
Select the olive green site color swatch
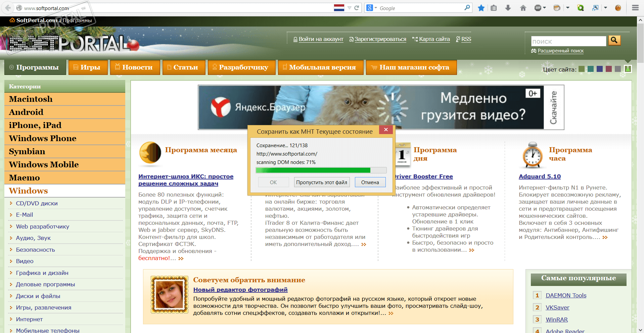point(582,69)
